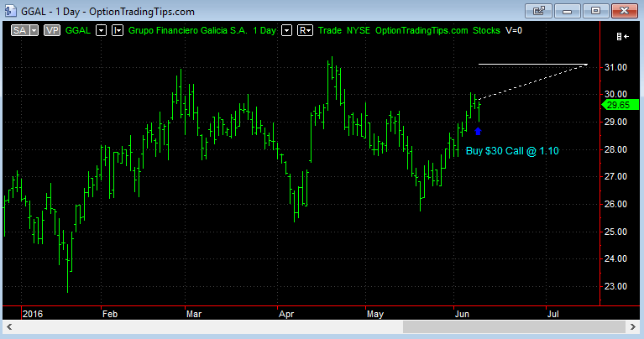Click the Mar date axis label

194,314
